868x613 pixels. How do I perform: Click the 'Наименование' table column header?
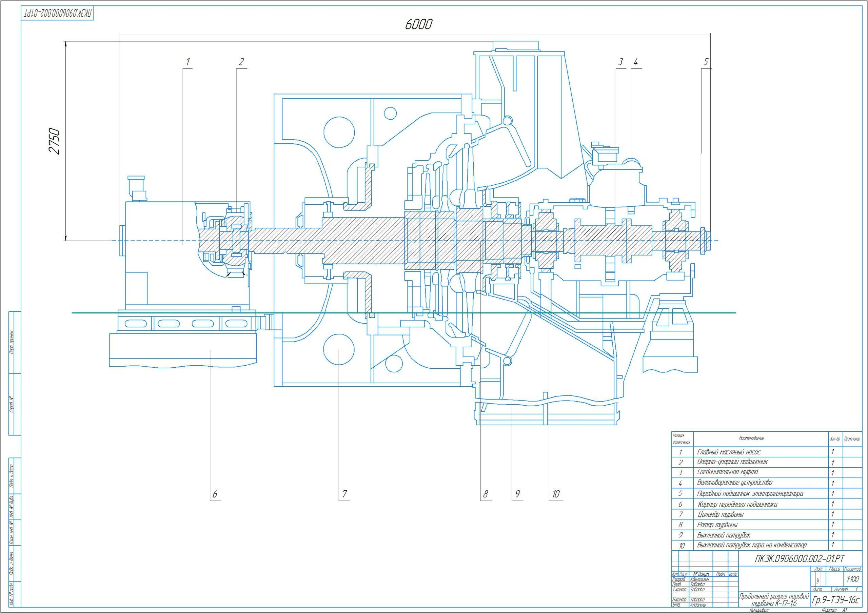point(752,438)
